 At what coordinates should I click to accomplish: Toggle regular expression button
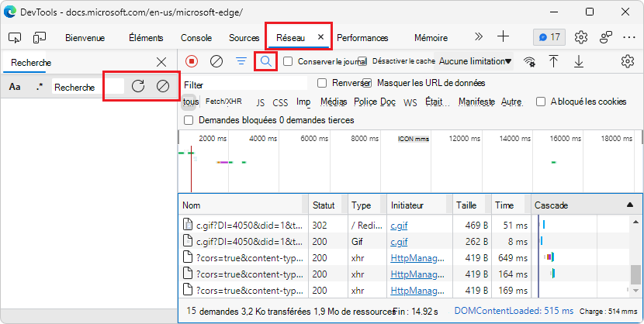tap(40, 87)
